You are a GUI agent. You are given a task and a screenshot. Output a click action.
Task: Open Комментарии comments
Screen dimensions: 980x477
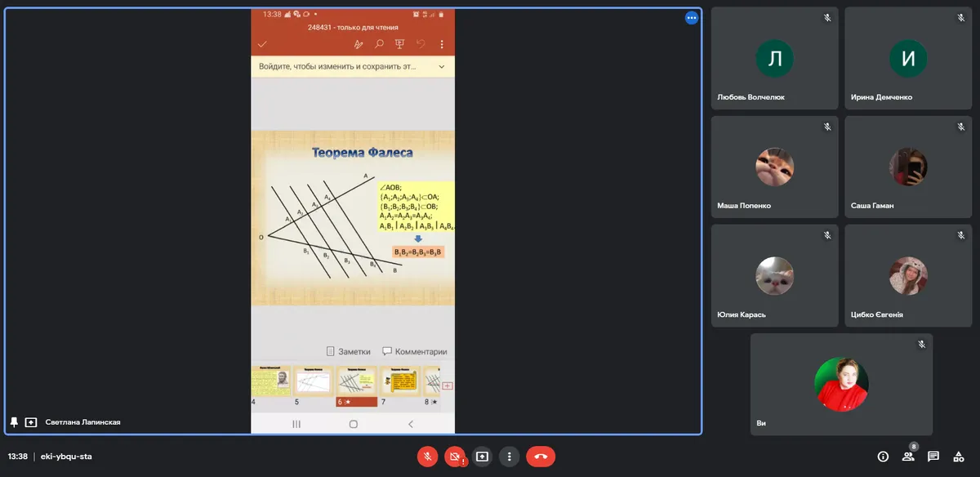pos(414,352)
